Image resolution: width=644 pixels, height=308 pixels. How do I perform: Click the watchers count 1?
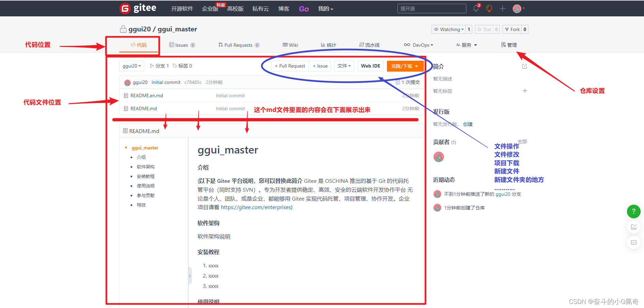[x=469, y=29]
